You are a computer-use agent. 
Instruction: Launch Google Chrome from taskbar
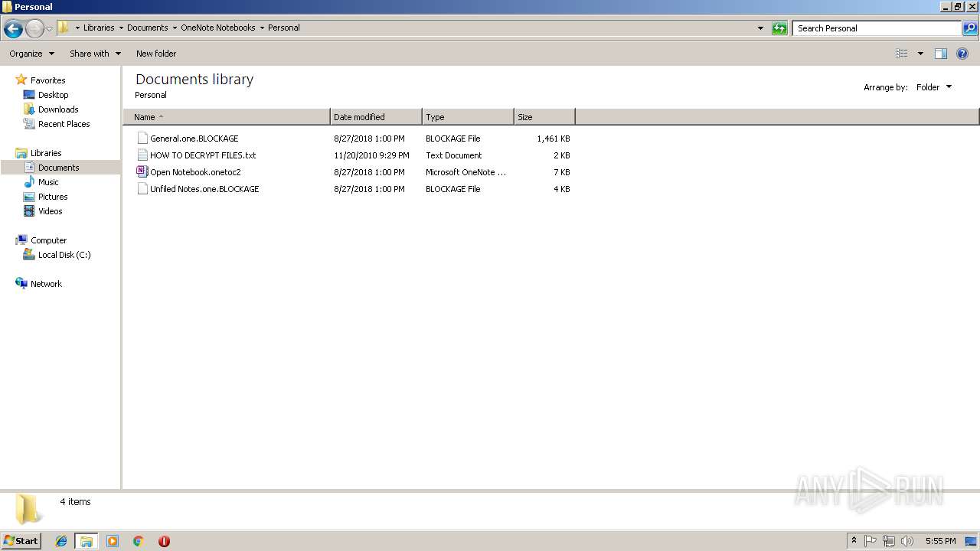pos(138,541)
